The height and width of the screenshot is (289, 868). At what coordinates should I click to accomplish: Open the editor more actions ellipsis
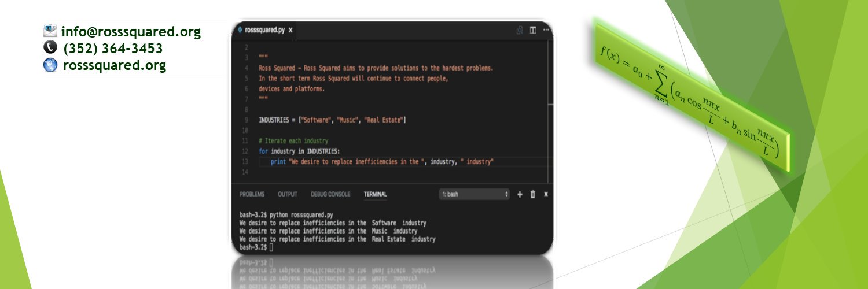[x=546, y=30]
